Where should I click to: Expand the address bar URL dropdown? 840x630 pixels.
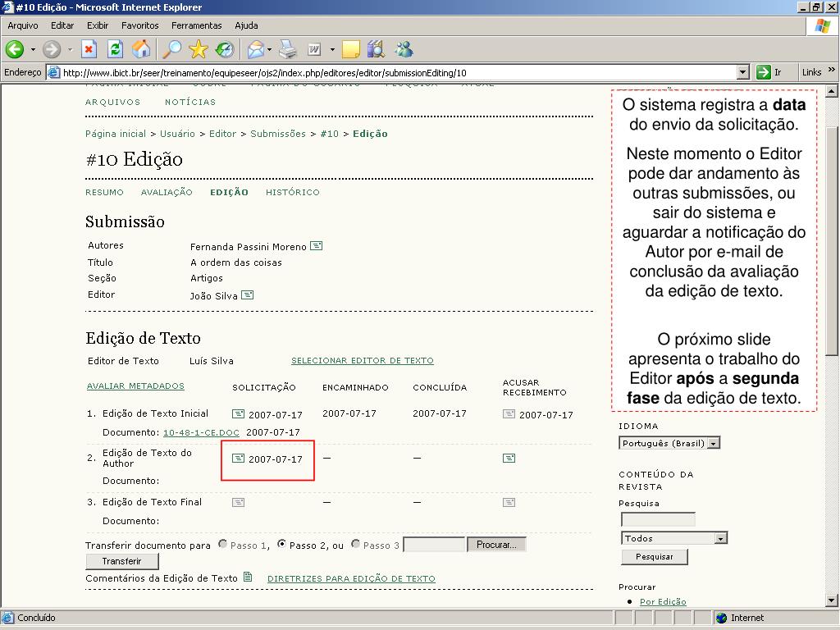pyautogui.click(x=743, y=72)
